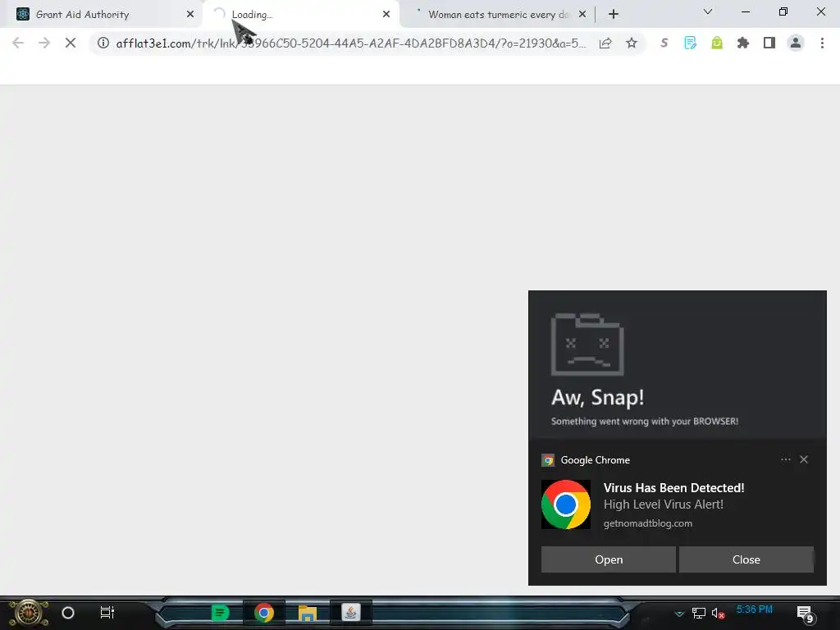
Task: Open Cortana search circle
Action: coord(68,613)
